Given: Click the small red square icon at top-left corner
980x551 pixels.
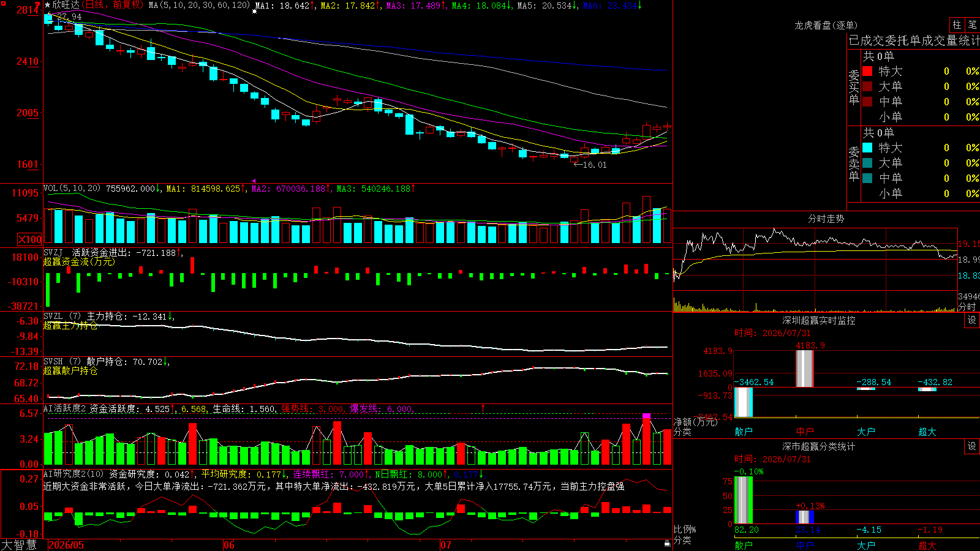Looking at the screenshot, I should coord(2,2).
